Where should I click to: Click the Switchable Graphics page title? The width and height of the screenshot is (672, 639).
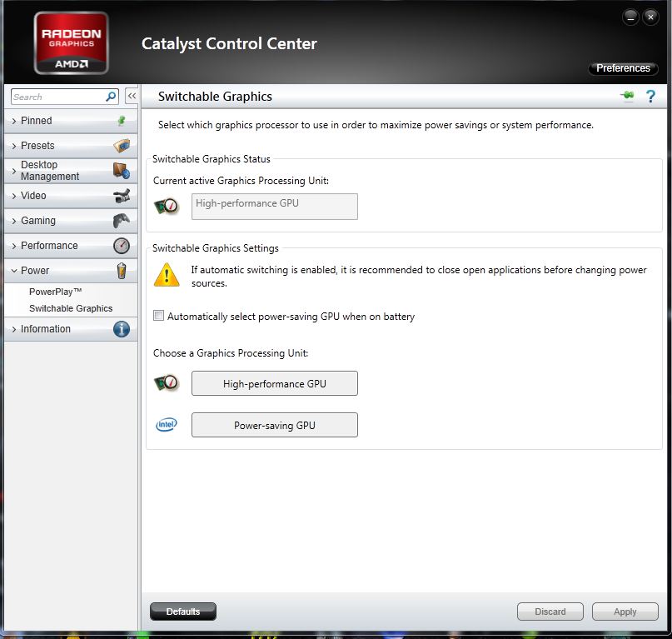(x=215, y=97)
